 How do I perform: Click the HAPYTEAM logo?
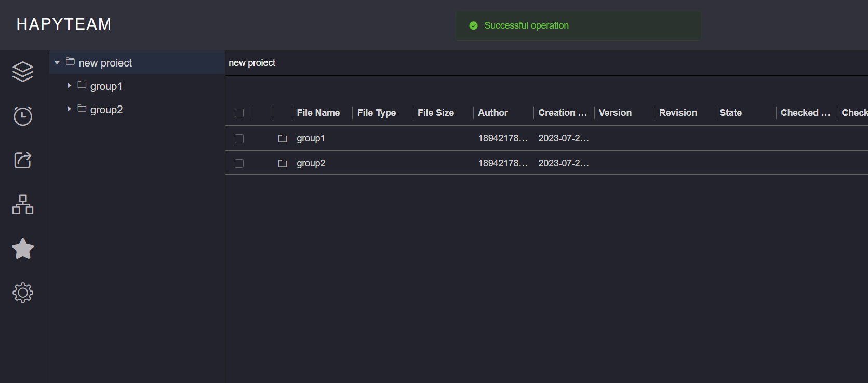pyautogui.click(x=64, y=24)
